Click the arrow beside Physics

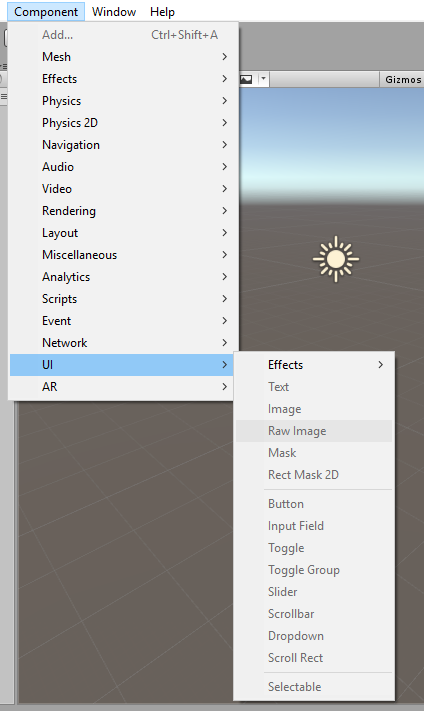click(x=224, y=101)
